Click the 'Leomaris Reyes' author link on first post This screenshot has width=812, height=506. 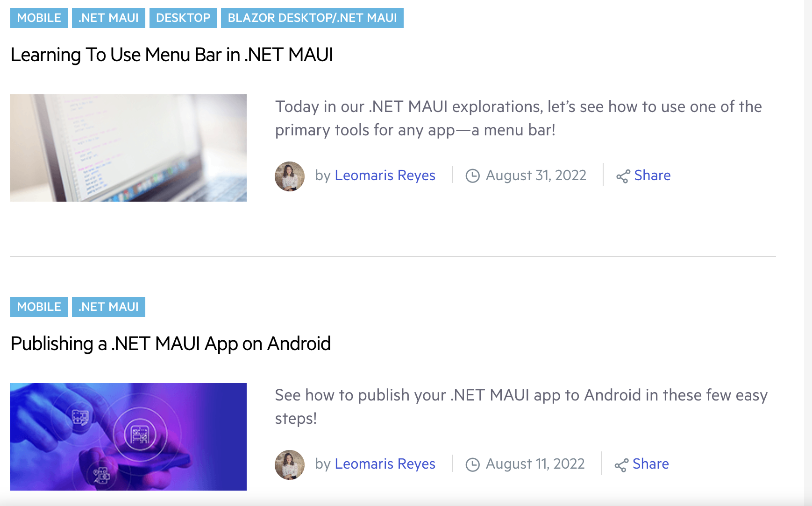pos(385,176)
